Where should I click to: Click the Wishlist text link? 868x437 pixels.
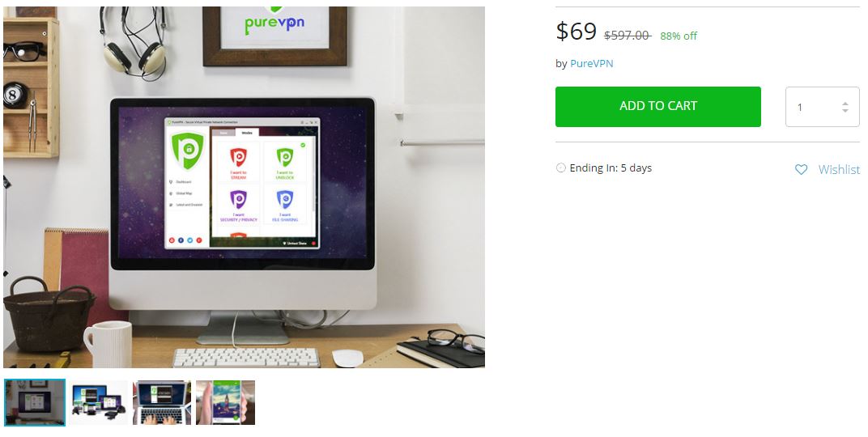click(839, 170)
